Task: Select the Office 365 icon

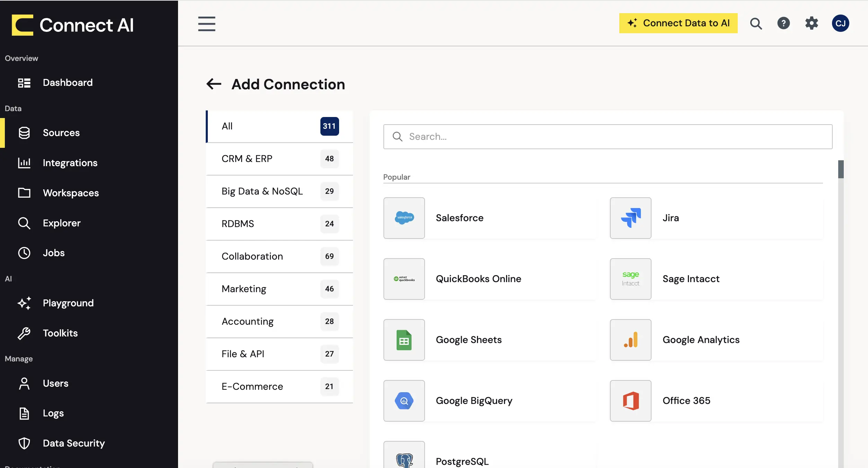Action: click(630, 400)
